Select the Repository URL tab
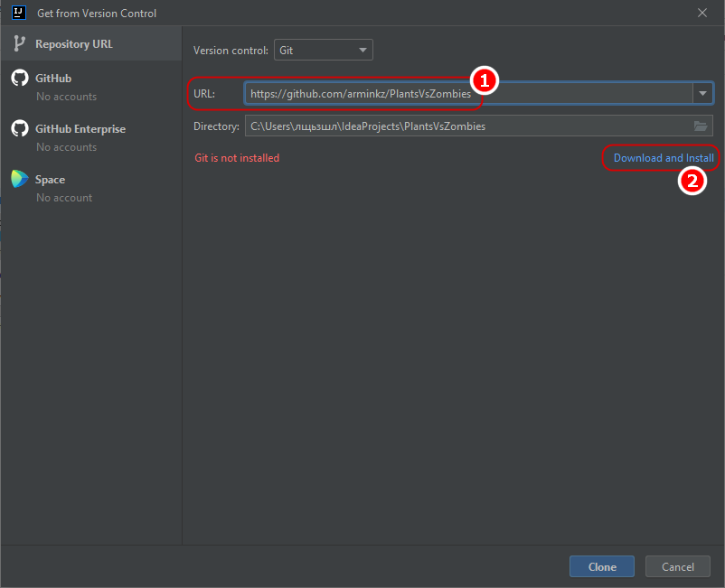This screenshot has height=588, width=725. 91,44
